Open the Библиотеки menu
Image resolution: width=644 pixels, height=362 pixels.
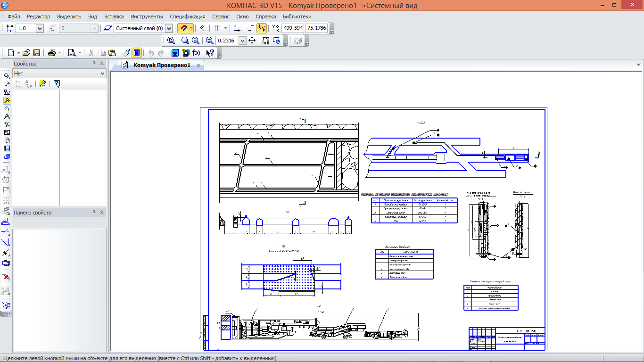297,16
